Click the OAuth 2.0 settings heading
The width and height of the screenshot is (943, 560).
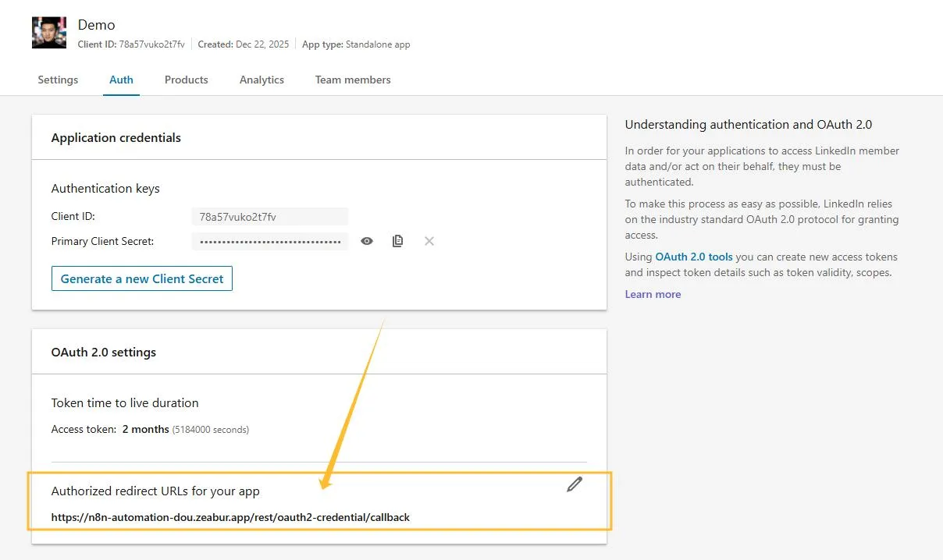tap(103, 352)
